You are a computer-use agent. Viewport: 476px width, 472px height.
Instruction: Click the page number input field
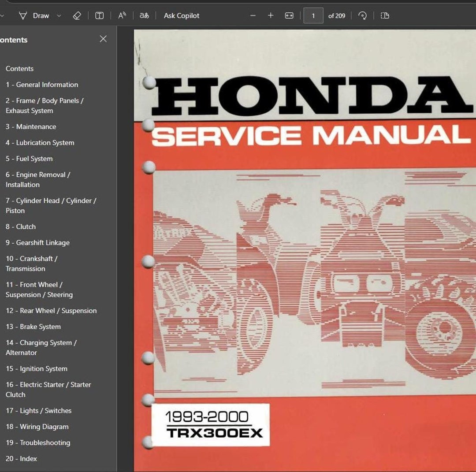tap(313, 16)
